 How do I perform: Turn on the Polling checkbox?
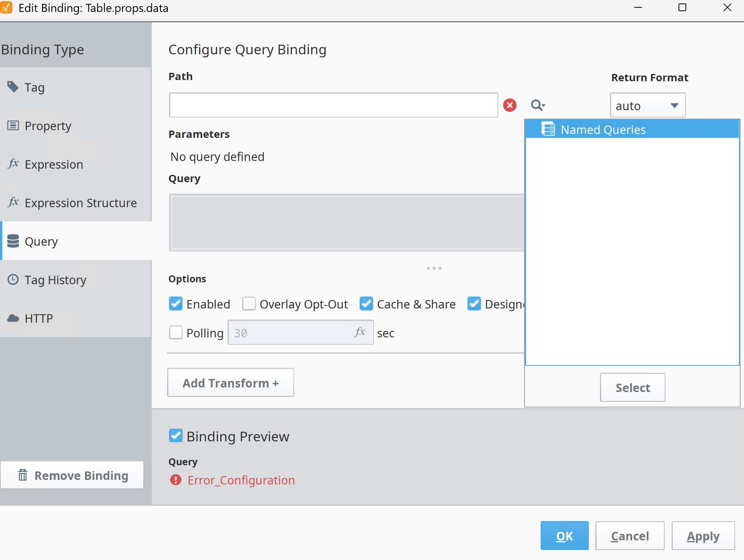pos(176,332)
